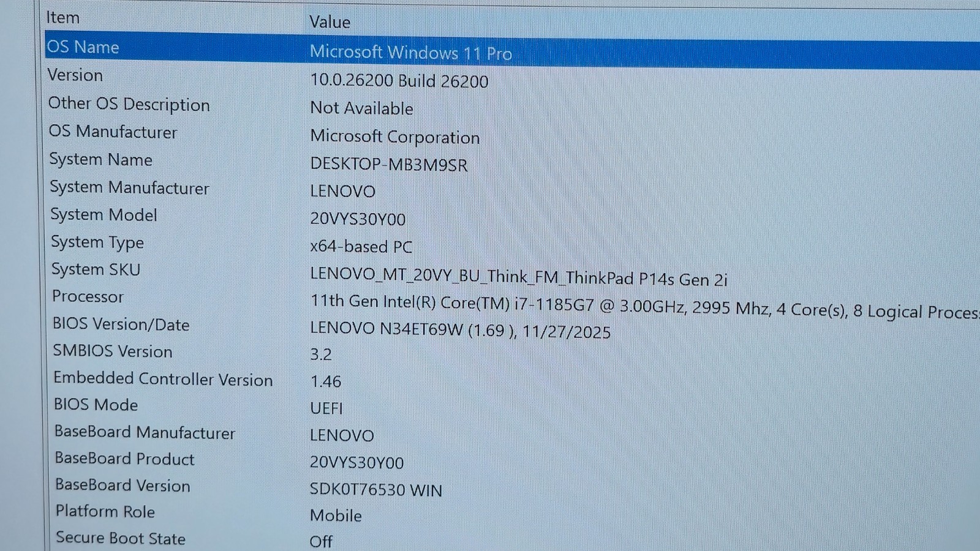This screenshot has width=980, height=551.
Task: Click the 'Not Available' value
Action: 362,108
